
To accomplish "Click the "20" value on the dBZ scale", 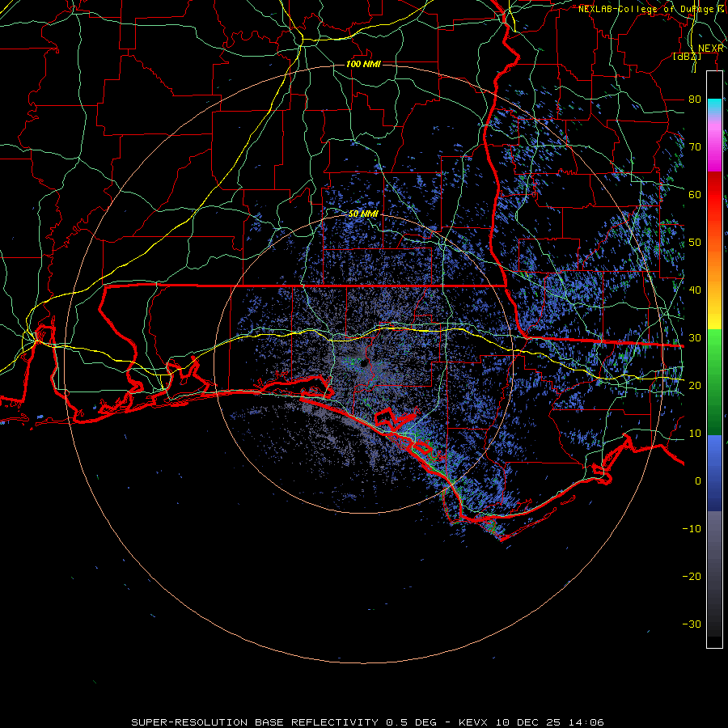I will (x=695, y=385).
